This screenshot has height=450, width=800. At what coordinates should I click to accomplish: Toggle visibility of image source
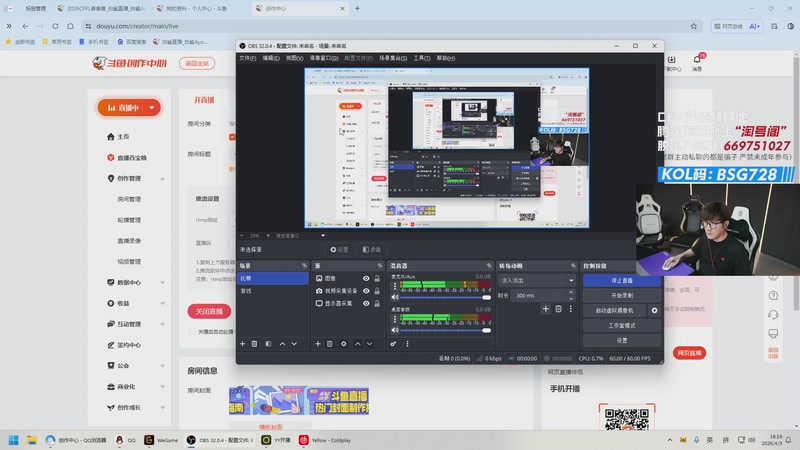(x=366, y=279)
